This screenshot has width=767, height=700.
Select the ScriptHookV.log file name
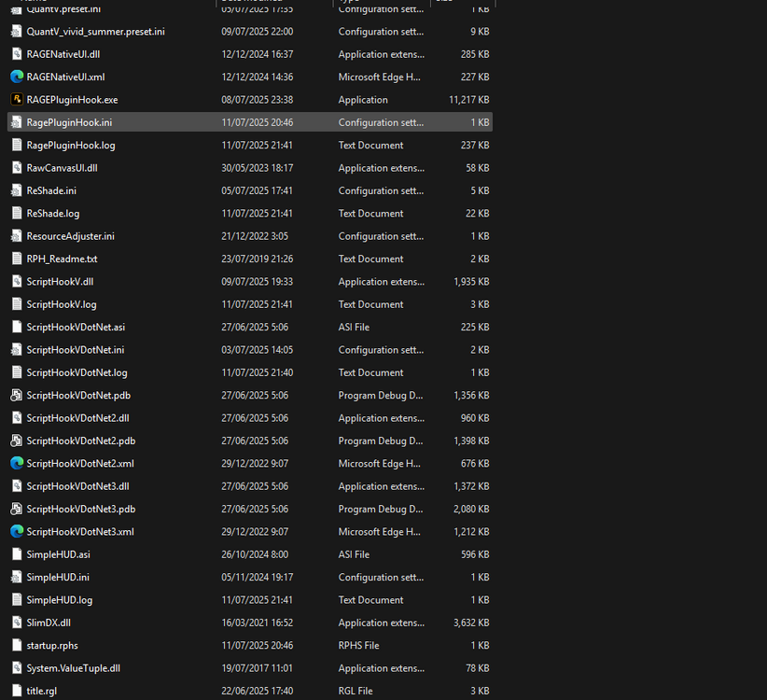62,304
